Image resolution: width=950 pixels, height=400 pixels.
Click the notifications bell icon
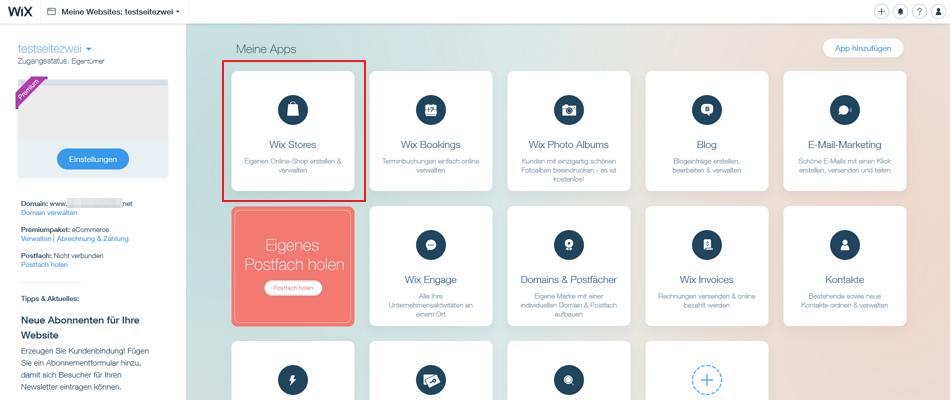(900, 12)
